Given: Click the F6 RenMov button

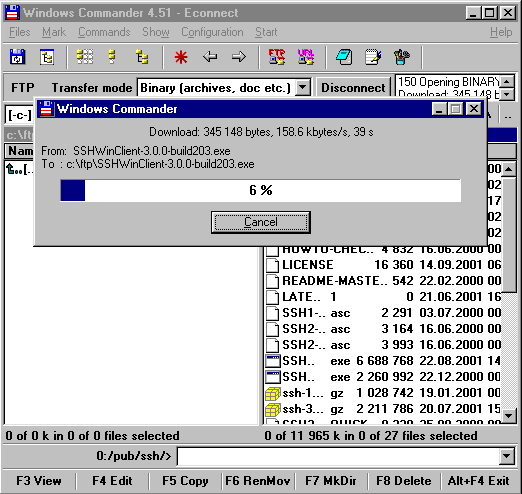Looking at the screenshot, I should [x=258, y=481].
